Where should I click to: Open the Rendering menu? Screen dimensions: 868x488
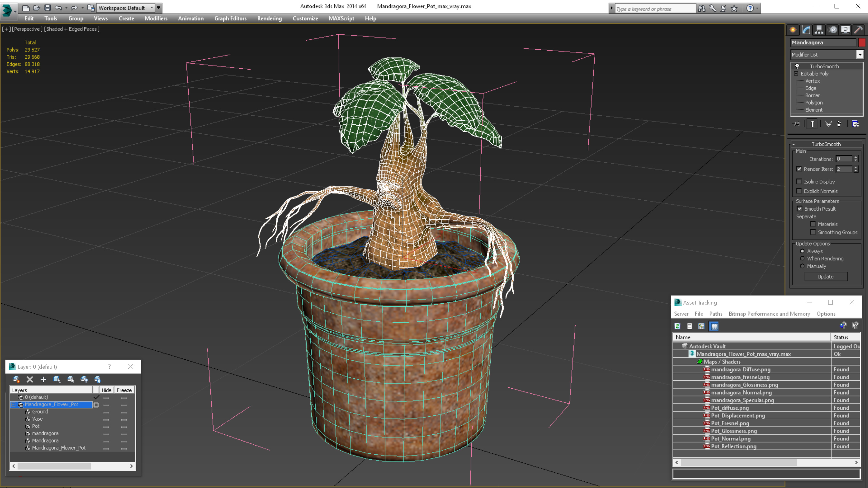(x=269, y=18)
